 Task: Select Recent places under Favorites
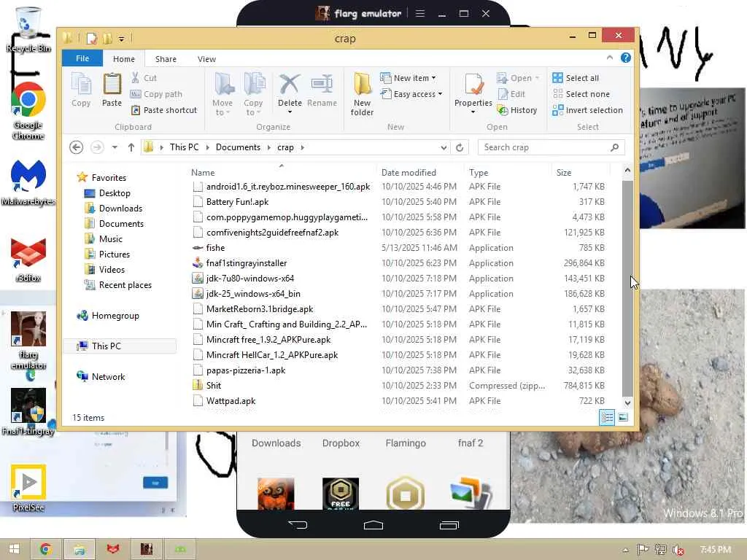125,285
